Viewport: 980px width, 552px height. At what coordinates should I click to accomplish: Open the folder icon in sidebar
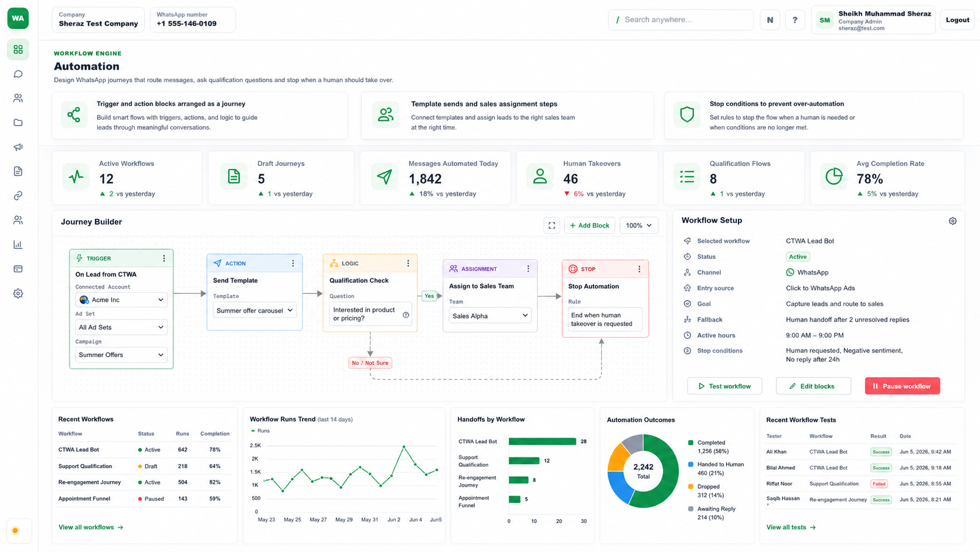coord(18,123)
